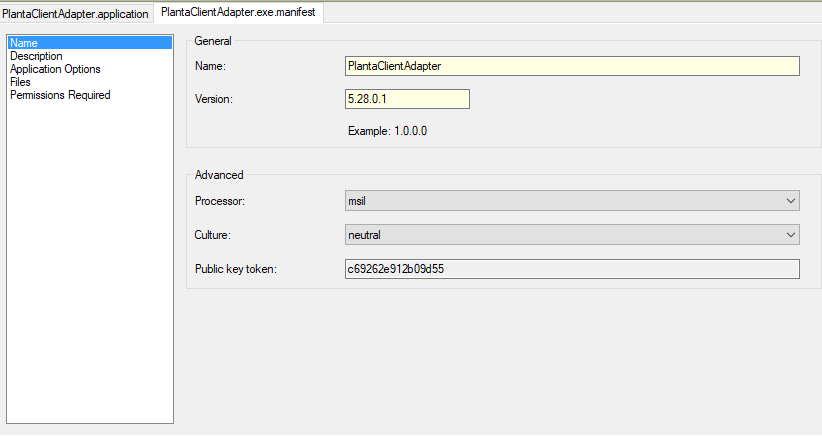Open the Files section

tap(21, 82)
